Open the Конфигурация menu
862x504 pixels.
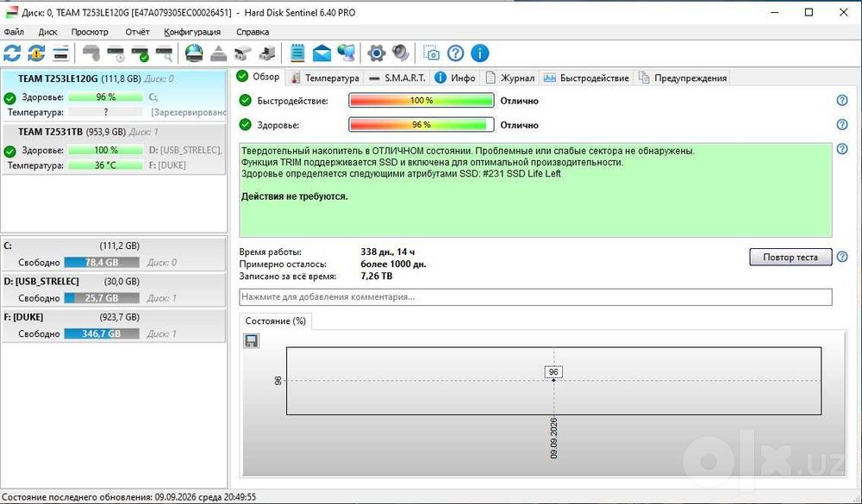coord(192,32)
